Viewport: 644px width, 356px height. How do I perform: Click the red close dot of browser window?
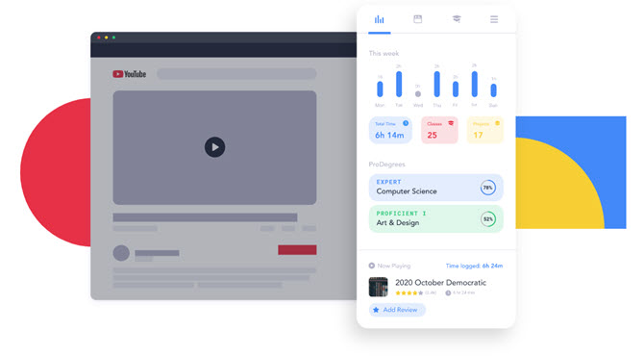click(99, 38)
